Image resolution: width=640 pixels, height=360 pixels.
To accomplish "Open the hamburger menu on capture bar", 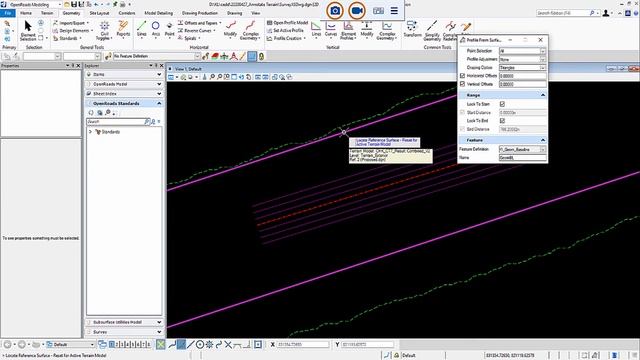I will [394, 11].
